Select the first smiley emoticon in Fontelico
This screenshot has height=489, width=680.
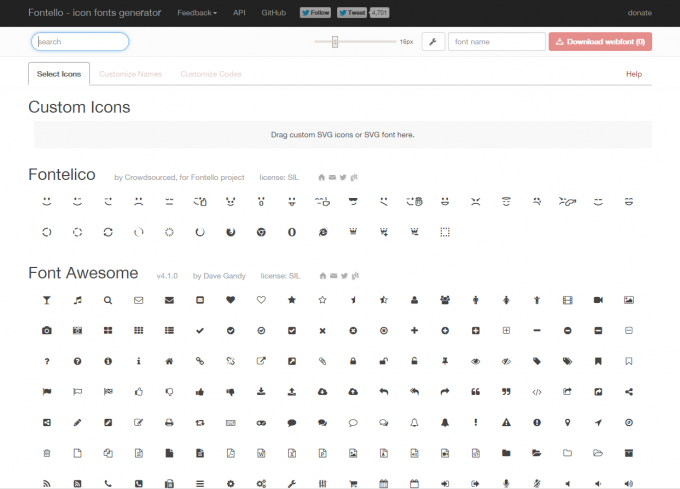[x=47, y=202]
